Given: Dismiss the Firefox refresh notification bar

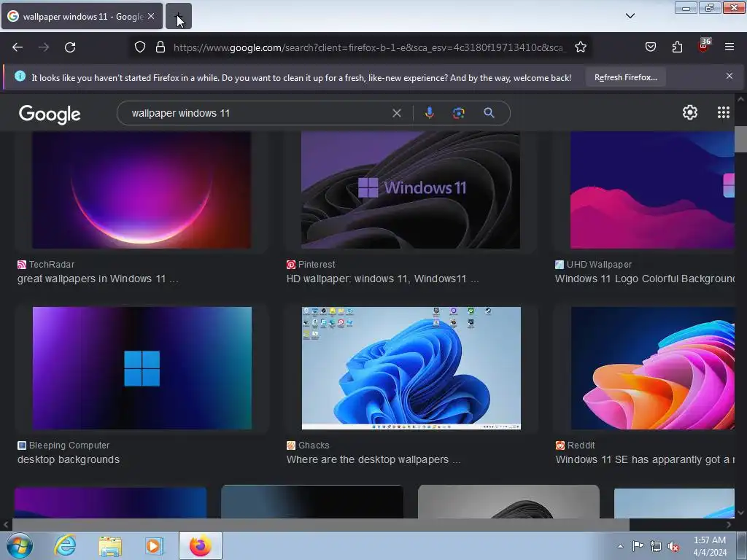Looking at the screenshot, I should 729,76.
